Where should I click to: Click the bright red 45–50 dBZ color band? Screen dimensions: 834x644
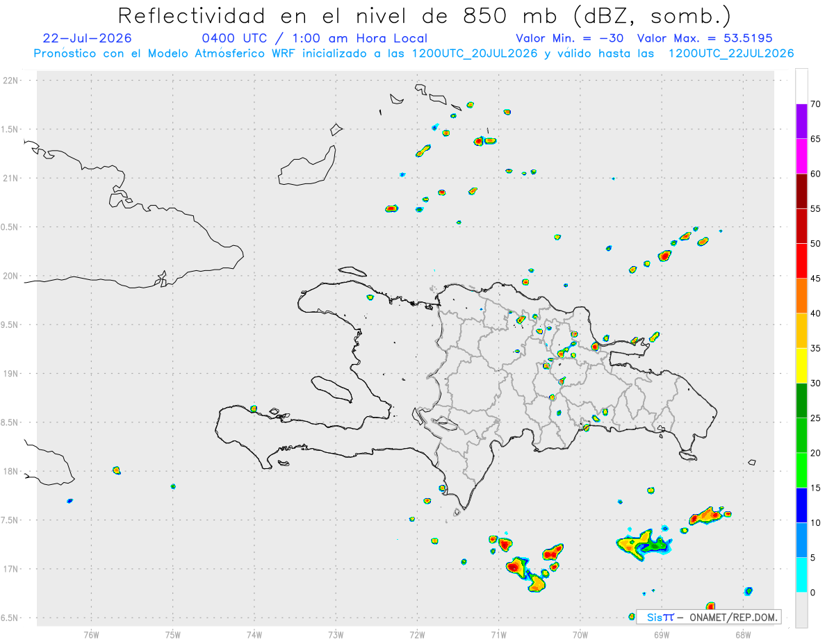(x=801, y=261)
